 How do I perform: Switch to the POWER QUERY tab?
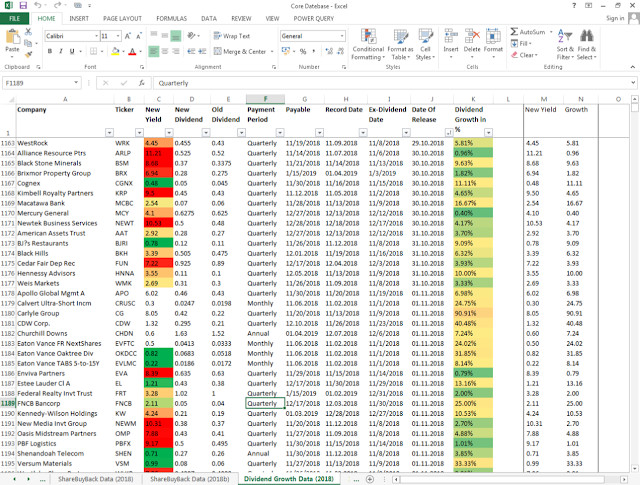coord(313,18)
